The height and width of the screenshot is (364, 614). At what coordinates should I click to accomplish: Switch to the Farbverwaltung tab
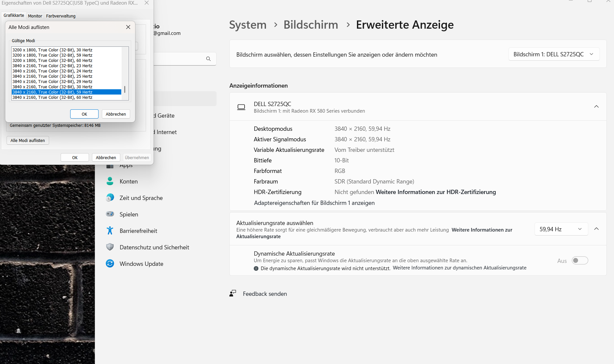(61, 16)
